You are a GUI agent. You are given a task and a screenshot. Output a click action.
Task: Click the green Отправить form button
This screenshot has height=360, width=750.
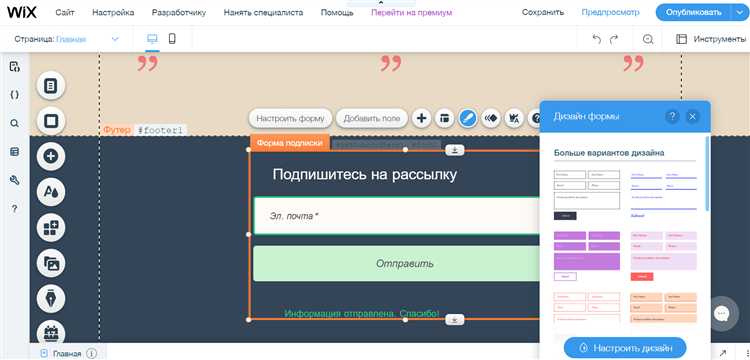click(396, 263)
